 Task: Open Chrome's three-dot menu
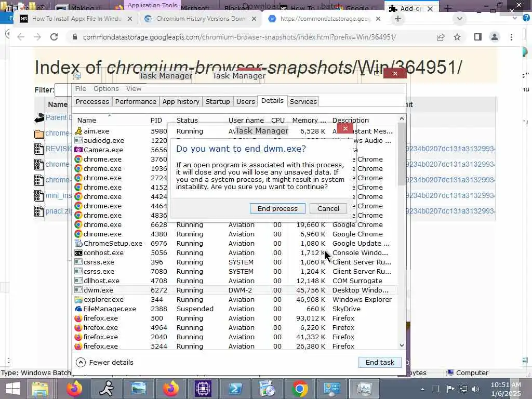511,37
